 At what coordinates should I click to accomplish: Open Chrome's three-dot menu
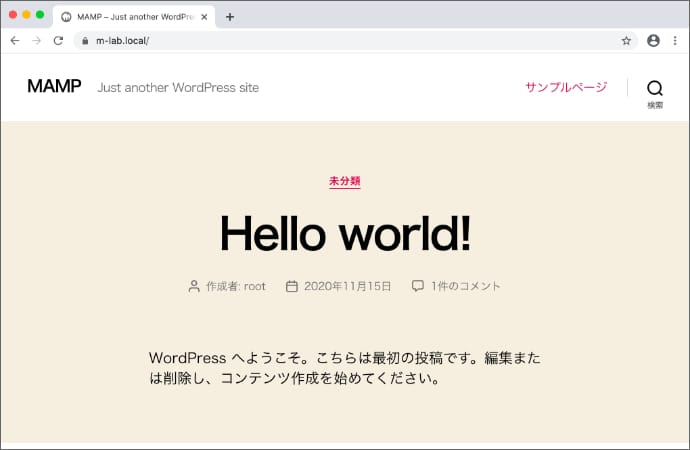pyautogui.click(x=675, y=41)
